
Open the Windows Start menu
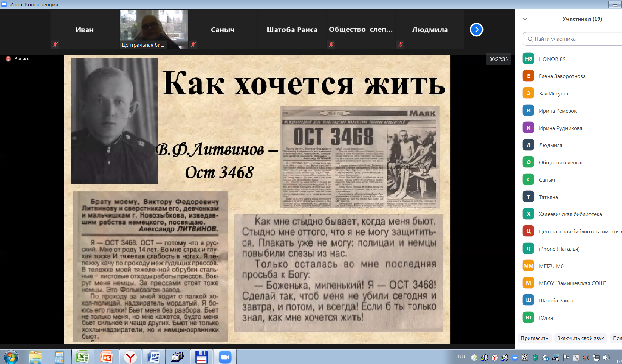tap(11, 357)
